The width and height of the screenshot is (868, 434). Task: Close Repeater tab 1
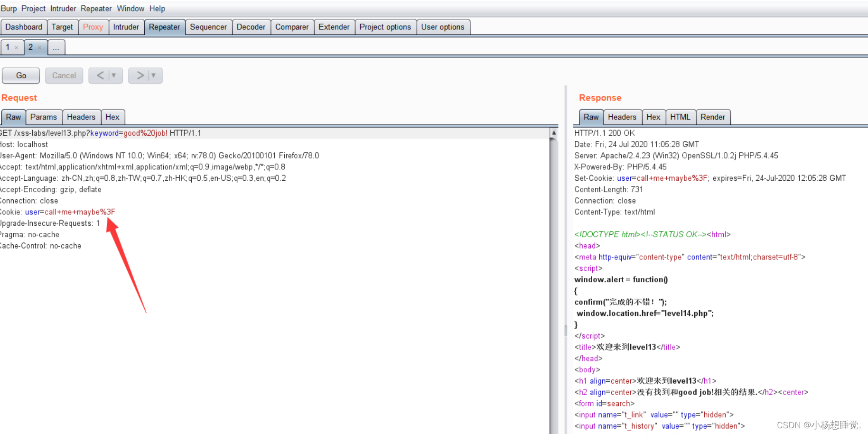[x=17, y=47]
